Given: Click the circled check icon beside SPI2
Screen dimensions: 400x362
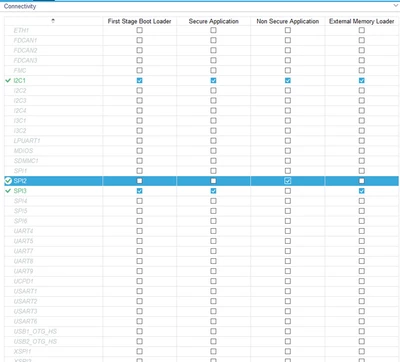Looking at the screenshot, I should (x=8, y=181).
